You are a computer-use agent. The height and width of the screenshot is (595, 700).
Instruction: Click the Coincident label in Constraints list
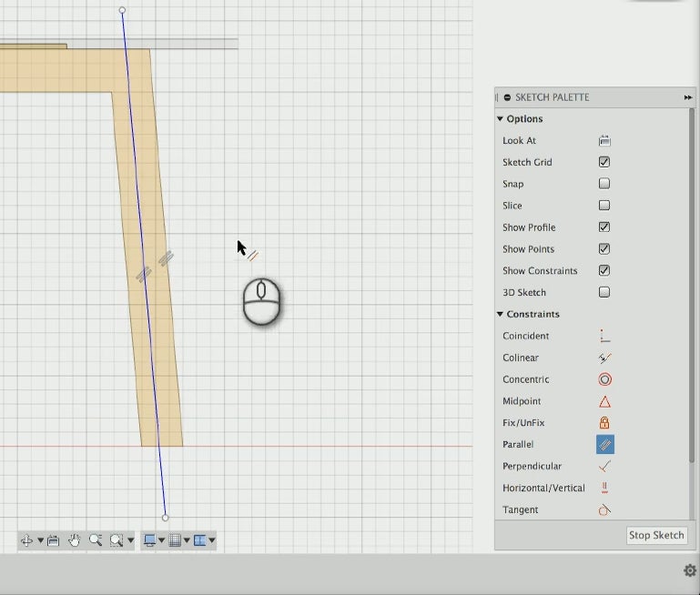[x=525, y=336]
